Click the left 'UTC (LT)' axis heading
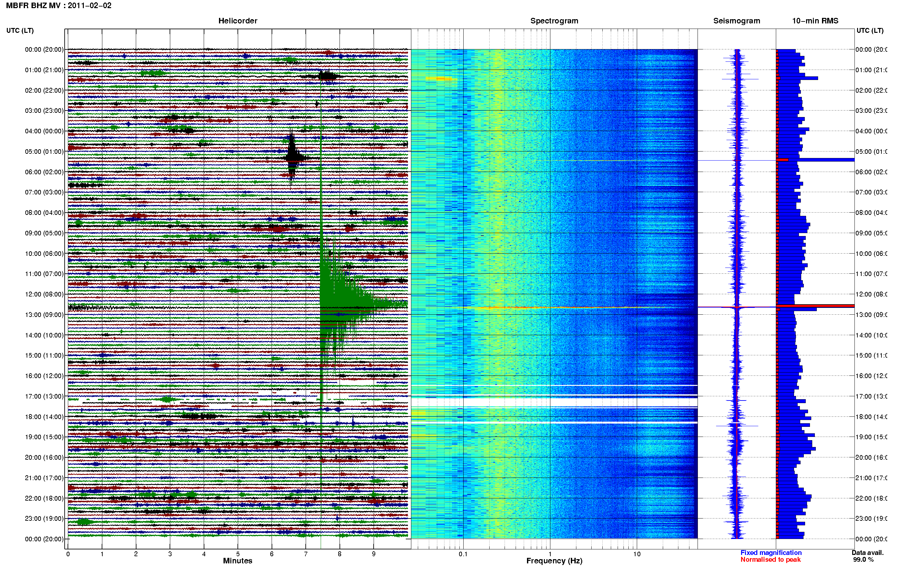 click(20, 31)
